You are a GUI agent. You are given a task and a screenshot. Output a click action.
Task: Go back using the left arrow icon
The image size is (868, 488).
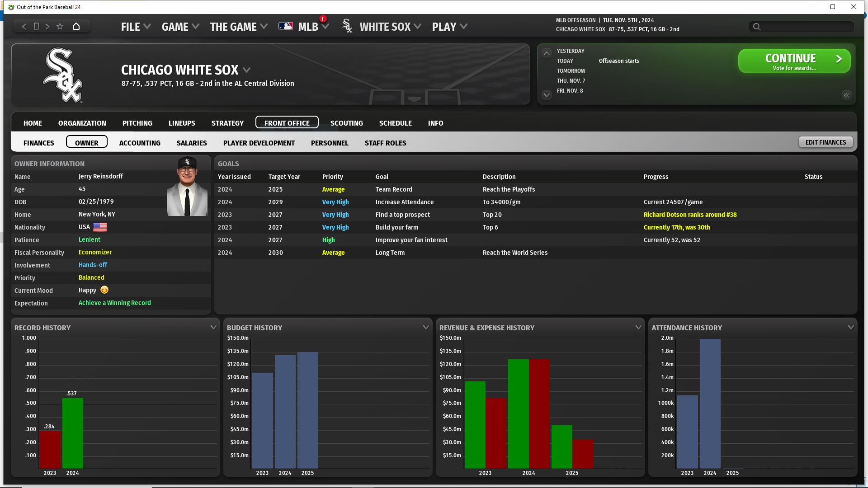coord(24,27)
